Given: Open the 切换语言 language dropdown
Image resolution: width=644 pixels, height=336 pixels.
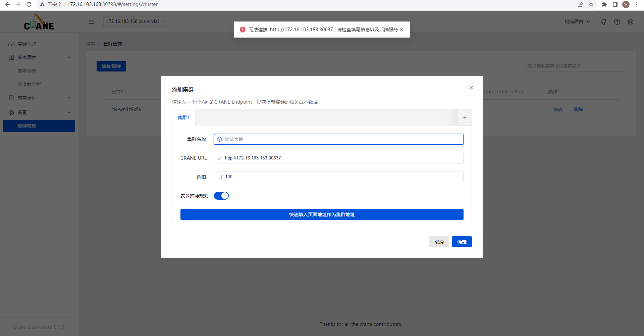Looking at the screenshot, I should click(577, 21).
